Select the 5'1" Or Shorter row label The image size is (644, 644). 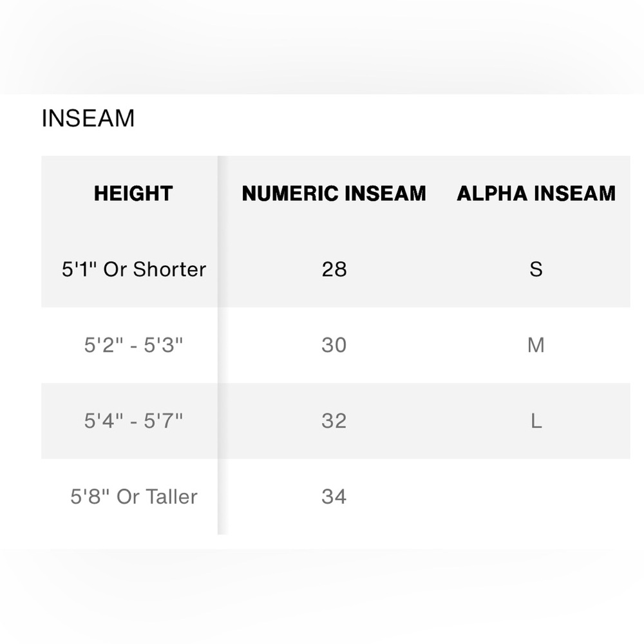(x=134, y=269)
